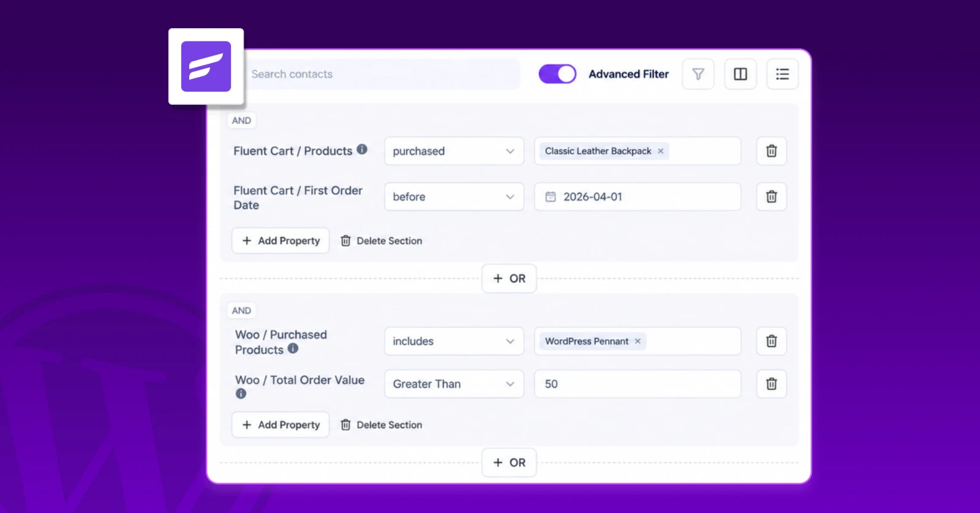The image size is (980, 513).
Task: Click the 2026-04-01 date field
Action: pos(638,197)
